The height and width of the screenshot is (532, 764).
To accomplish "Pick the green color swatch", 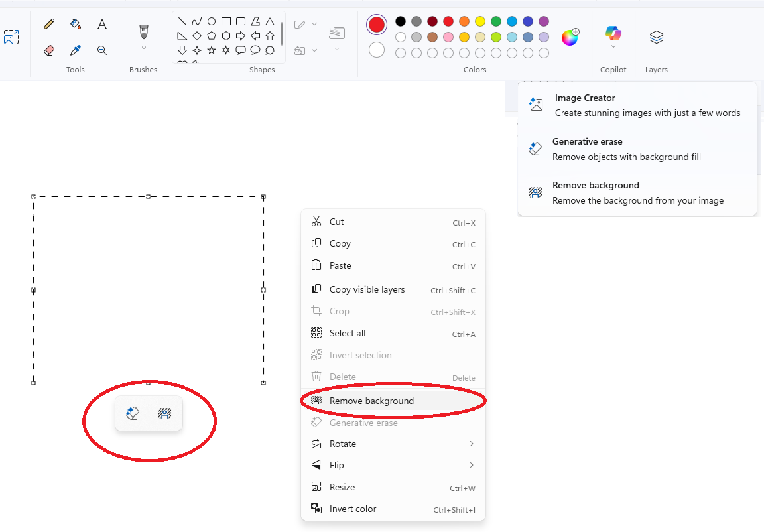I will (x=496, y=21).
